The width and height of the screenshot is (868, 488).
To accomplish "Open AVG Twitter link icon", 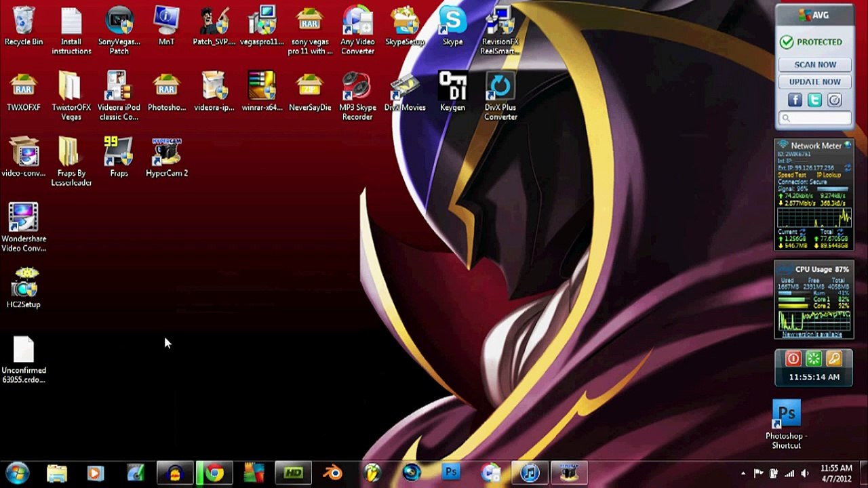I will coord(814,100).
